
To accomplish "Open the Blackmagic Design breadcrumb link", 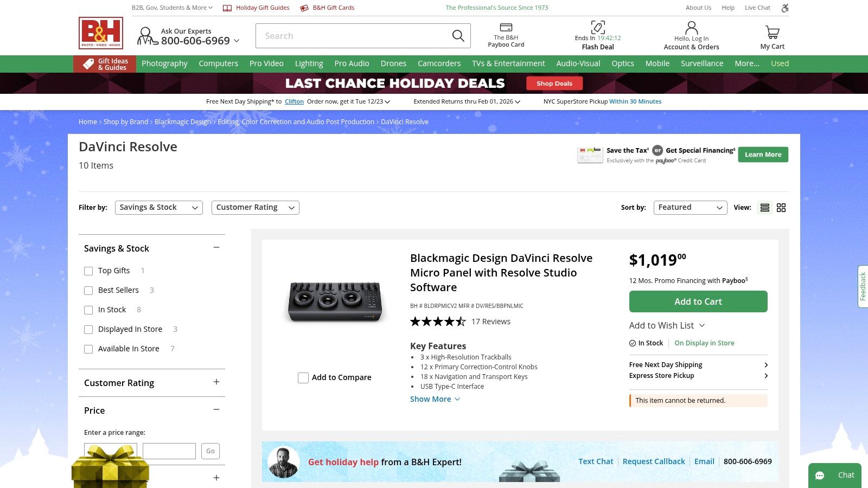I will tap(182, 121).
